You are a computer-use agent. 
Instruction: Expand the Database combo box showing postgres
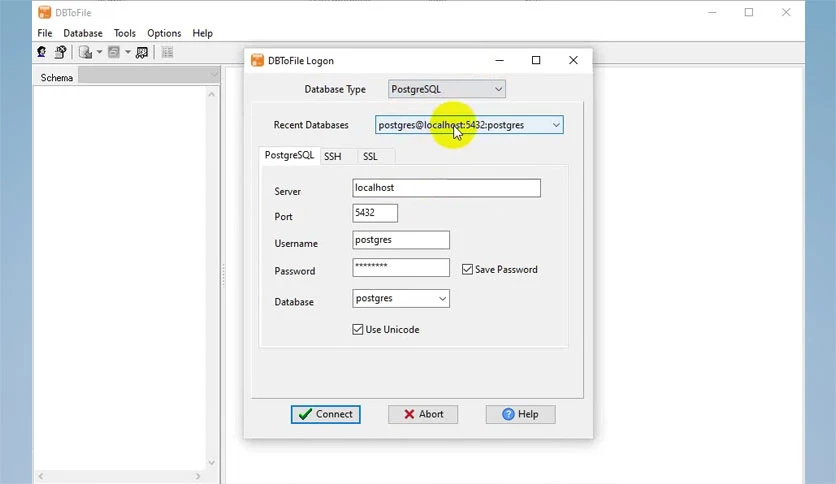click(442, 299)
